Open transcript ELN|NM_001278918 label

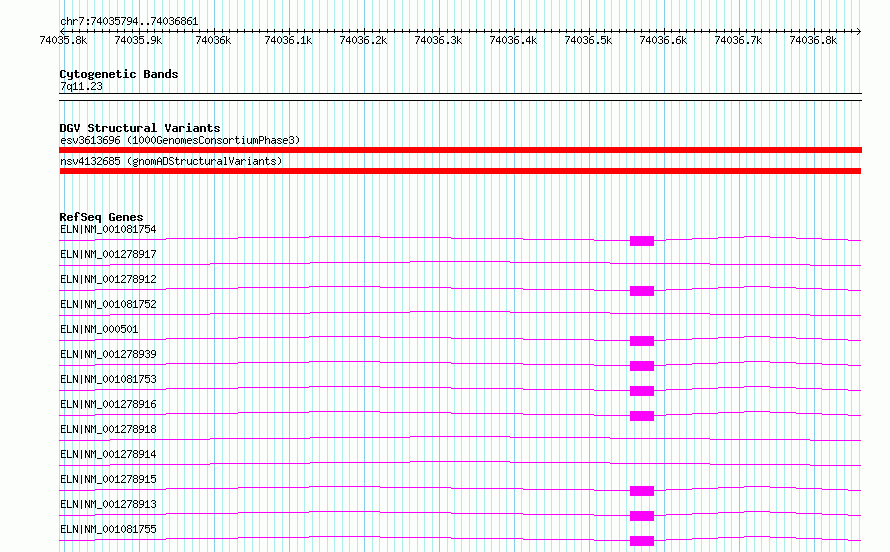[x=108, y=429]
